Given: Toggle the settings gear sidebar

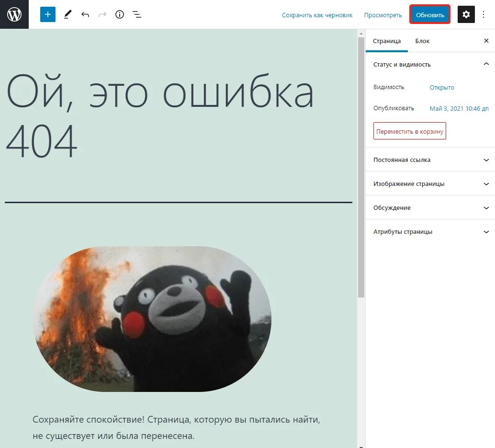Looking at the screenshot, I should click(466, 14).
